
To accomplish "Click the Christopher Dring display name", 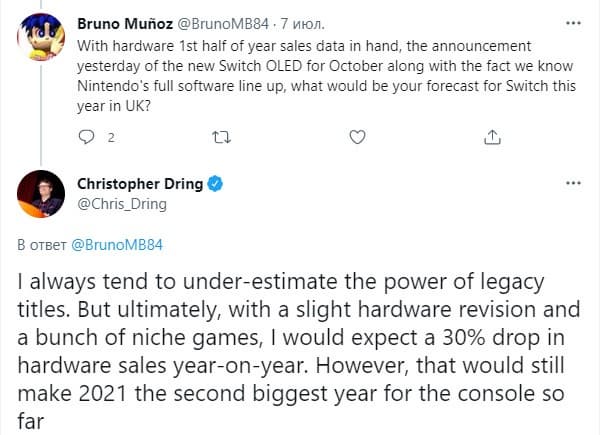I will point(140,184).
